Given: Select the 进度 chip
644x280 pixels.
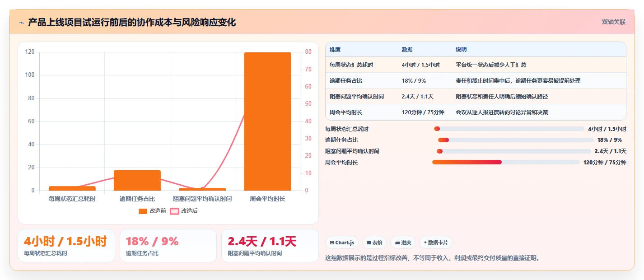Looking at the screenshot, I should [x=403, y=243].
